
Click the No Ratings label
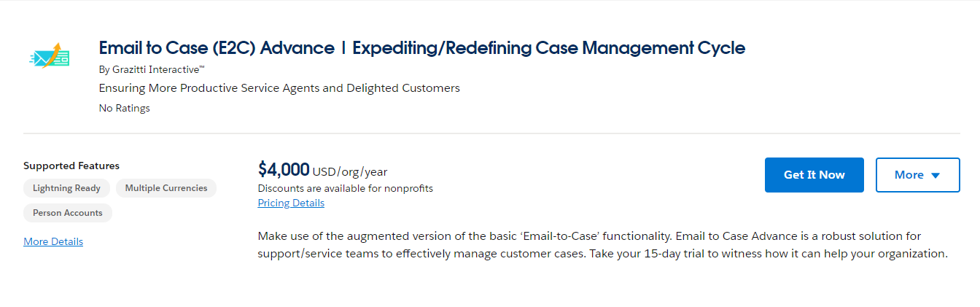point(124,108)
